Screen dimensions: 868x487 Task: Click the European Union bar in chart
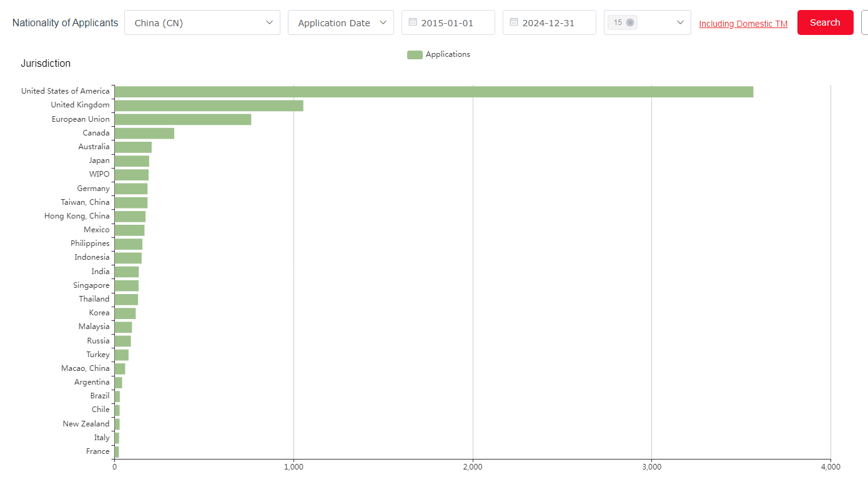click(x=182, y=119)
